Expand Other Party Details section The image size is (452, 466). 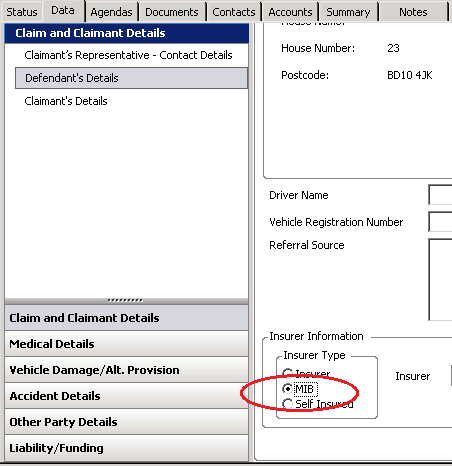tap(126, 422)
